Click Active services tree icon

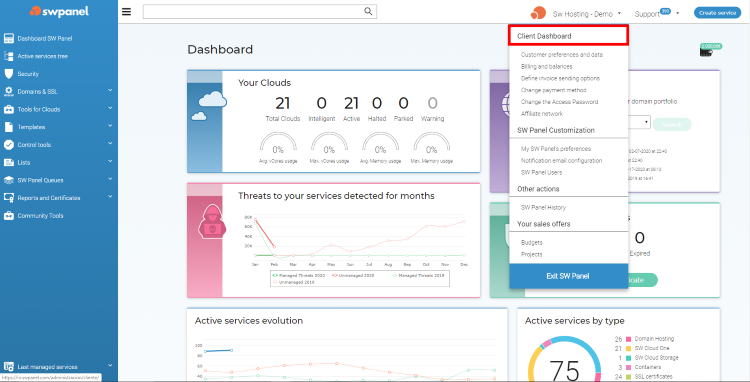tap(9, 56)
